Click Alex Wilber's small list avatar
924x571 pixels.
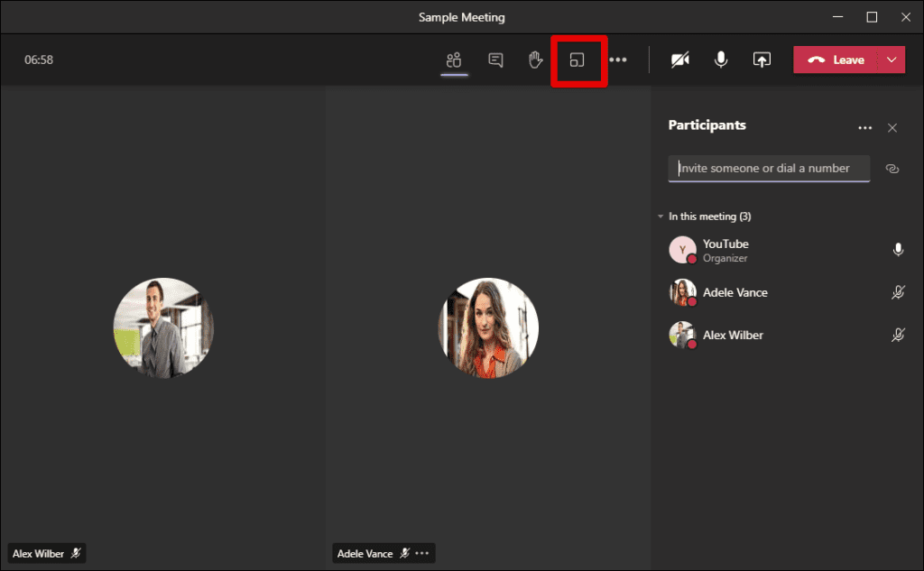pyautogui.click(x=682, y=335)
